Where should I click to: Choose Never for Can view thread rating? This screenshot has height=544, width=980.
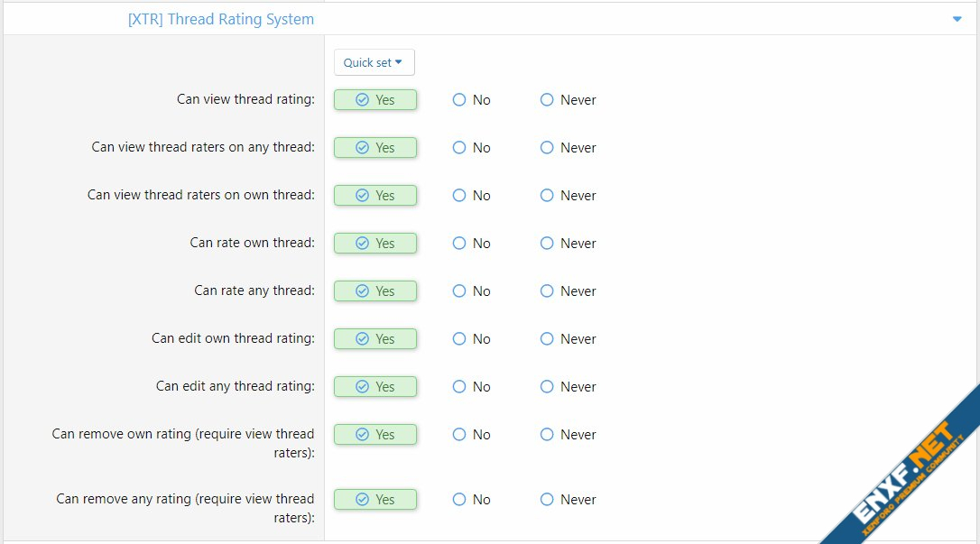click(x=568, y=100)
